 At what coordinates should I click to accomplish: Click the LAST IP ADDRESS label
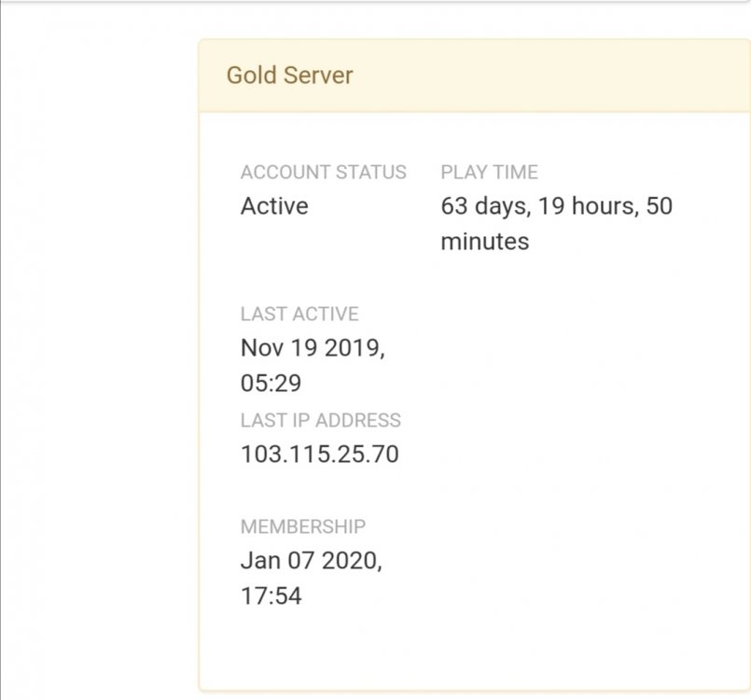tap(320, 421)
